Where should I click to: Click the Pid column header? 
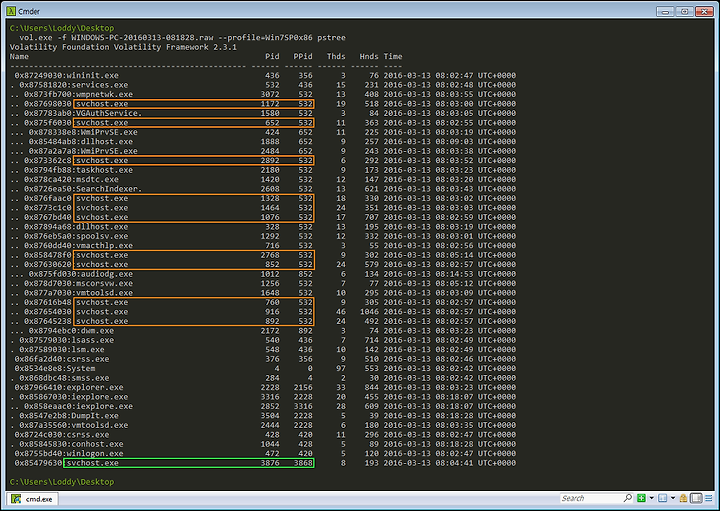(272, 56)
